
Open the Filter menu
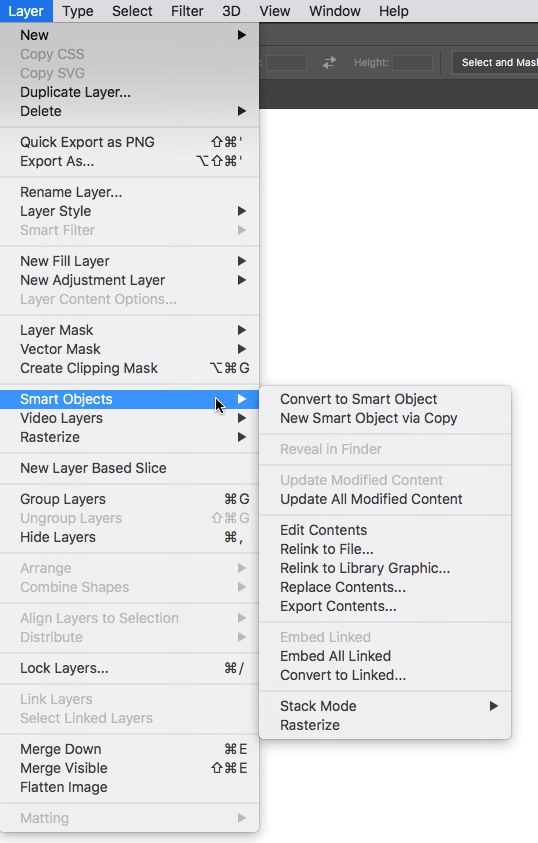[187, 11]
